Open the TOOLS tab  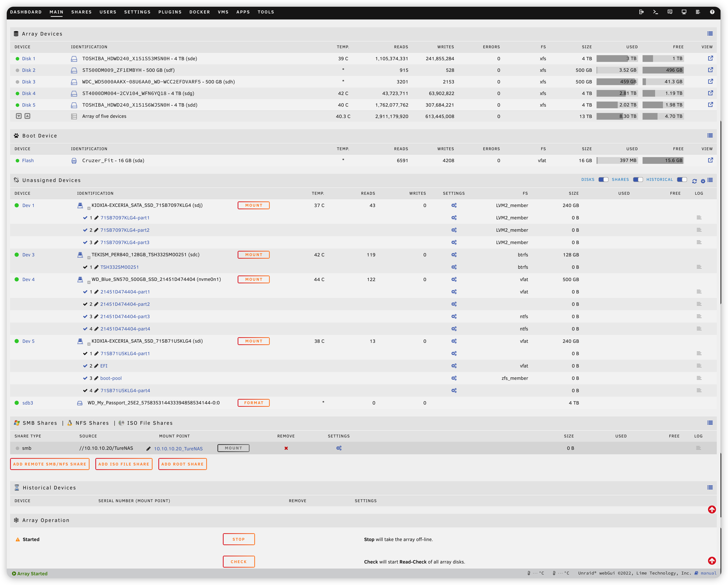point(266,12)
